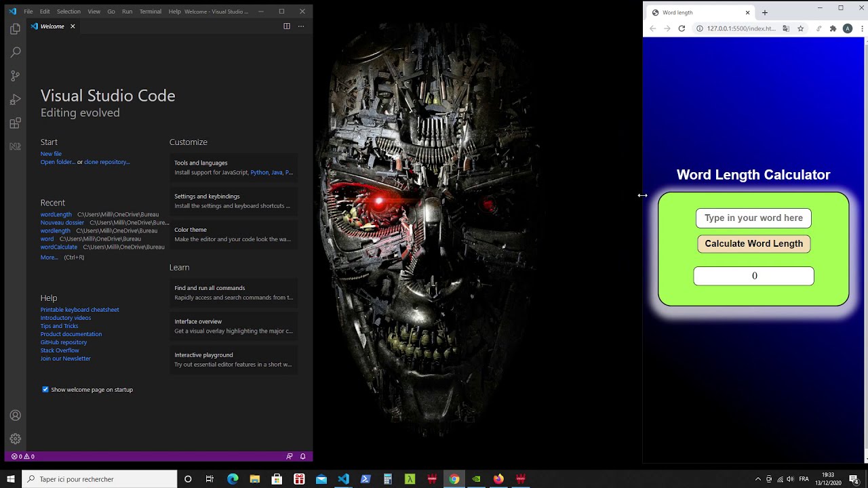This screenshot has width=868, height=488.
Task: Click the split editor icon in VS Code
Action: point(286,26)
